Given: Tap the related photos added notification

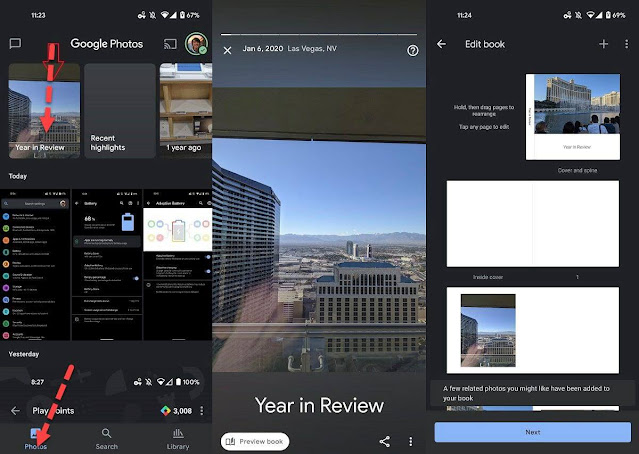Looking at the screenshot, I should tap(533, 393).
